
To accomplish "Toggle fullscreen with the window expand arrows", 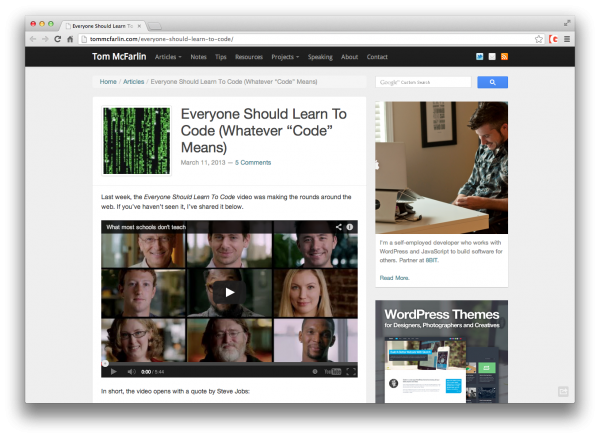I will coord(567,23).
